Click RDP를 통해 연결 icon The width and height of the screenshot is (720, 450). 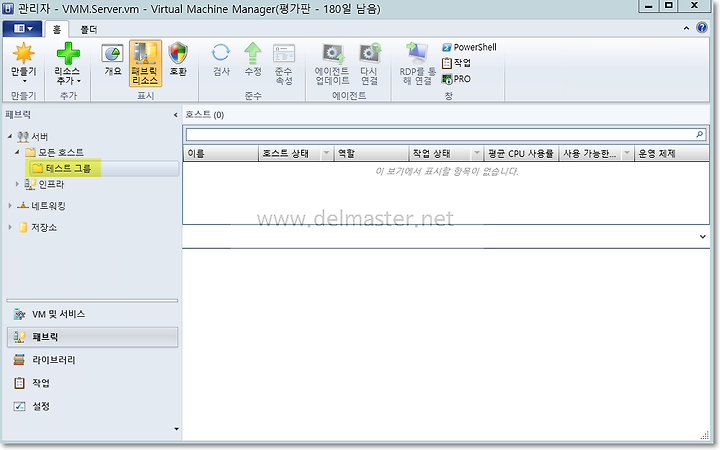click(417, 53)
